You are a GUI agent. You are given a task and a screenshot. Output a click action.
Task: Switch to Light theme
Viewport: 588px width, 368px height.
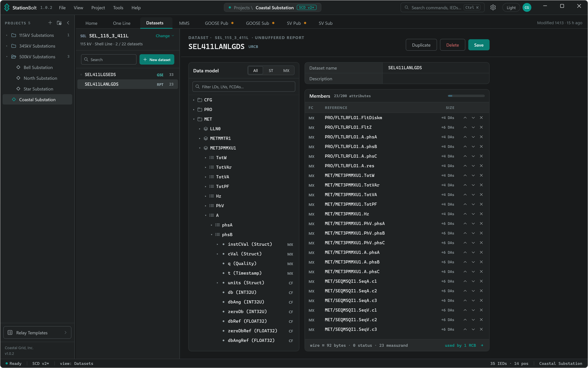511,8
